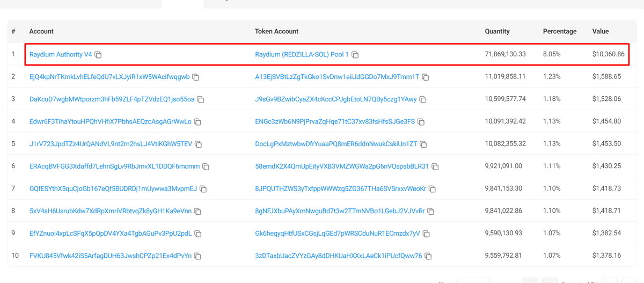Open account EfYZnuoi4xpLcSFqX5pQpDV4YXa4TgbAGuPv3PpU2pdL
Screen dimensions: 644x283
tap(111, 234)
